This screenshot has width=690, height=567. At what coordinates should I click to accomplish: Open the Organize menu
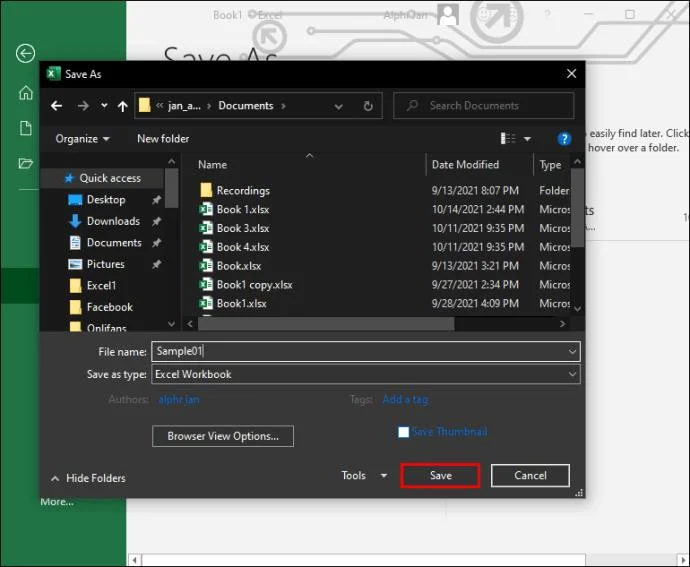click(x=82, y=139)
